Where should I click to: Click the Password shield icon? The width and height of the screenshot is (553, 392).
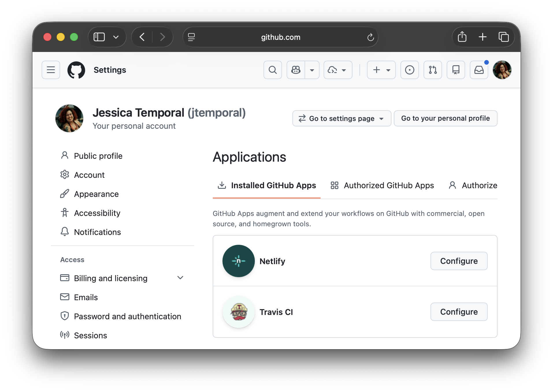(65, 316)
